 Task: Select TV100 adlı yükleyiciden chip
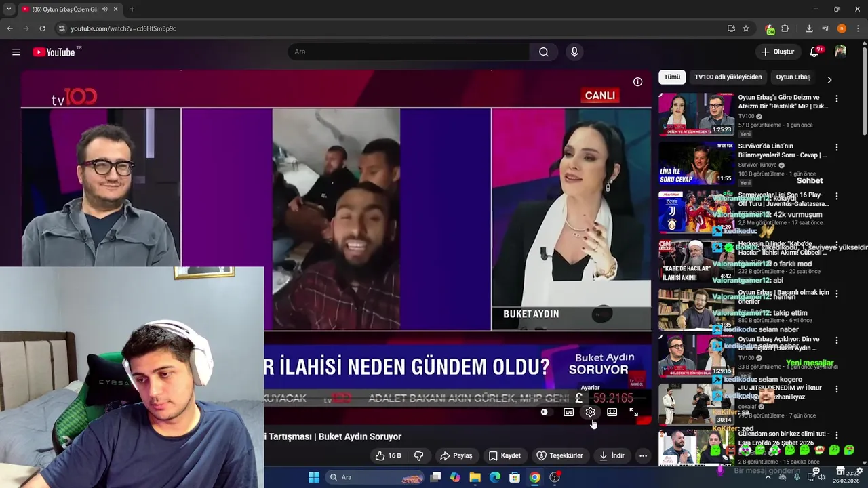click(728, 77)
